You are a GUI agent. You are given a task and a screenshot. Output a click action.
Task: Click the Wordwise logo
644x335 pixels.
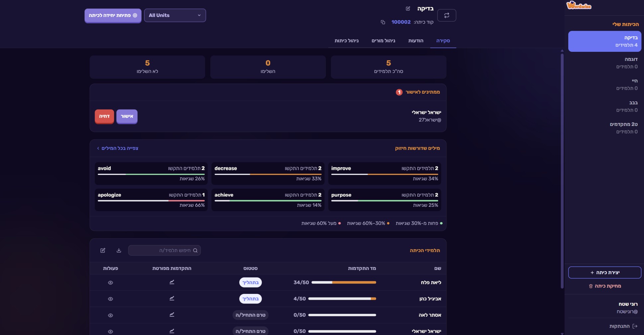coord(579,5)
